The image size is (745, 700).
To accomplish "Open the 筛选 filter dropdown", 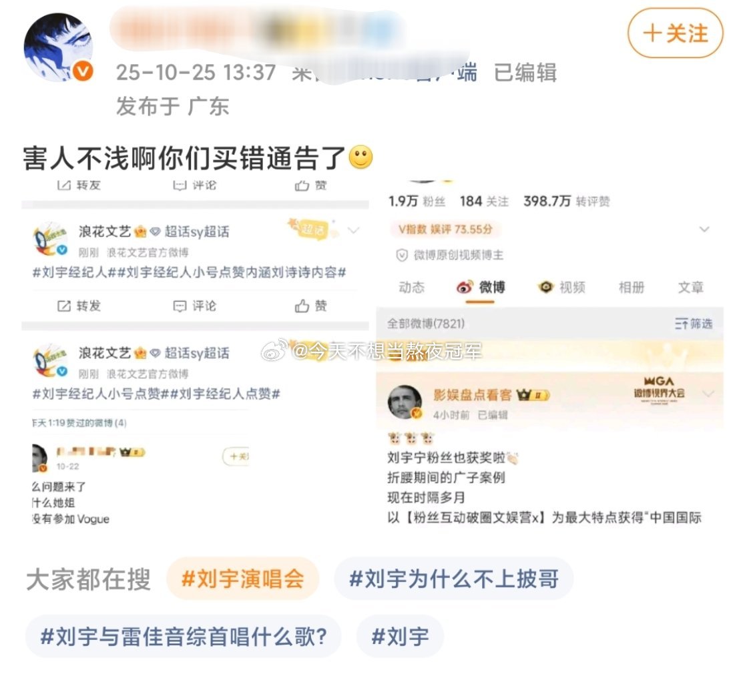I will tap(693, 324).
